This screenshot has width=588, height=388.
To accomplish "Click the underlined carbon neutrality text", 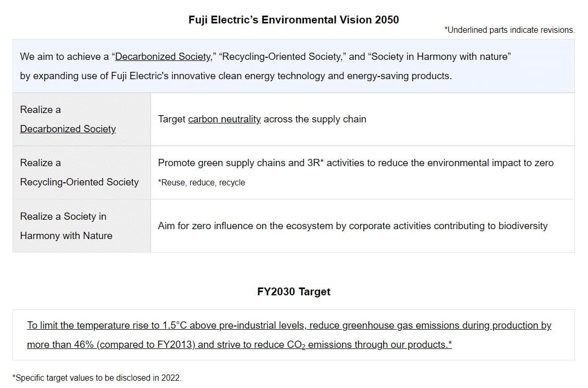I will (224, 119).
